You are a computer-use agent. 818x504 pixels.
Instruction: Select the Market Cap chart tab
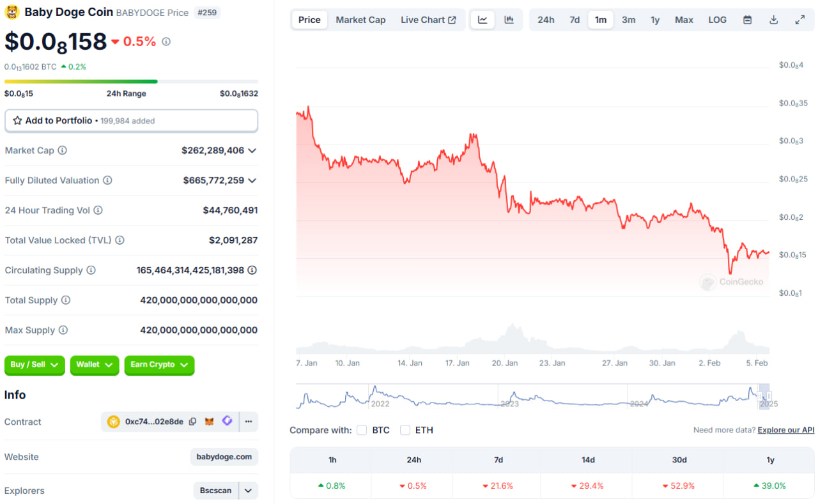tap(360, 20)
